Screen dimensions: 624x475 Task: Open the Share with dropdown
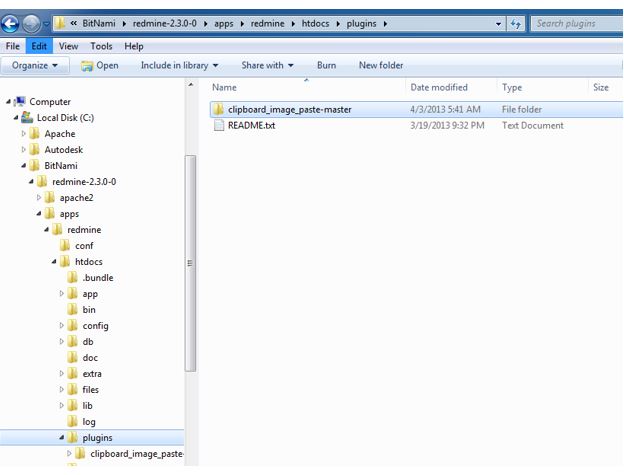click(267, 65)
